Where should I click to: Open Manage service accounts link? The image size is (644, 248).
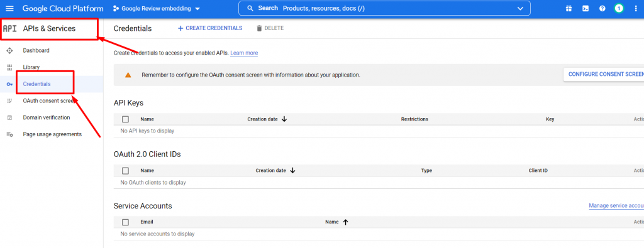pyautogui.click(x=616, y=206)
